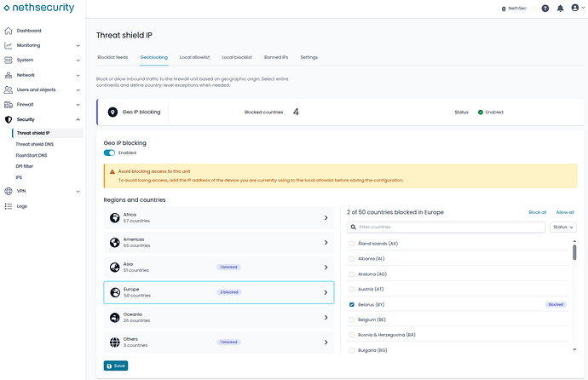Switch to the Local allowlist tab
The width and height of the screenshot is (588, 380).
click(194, 57)
